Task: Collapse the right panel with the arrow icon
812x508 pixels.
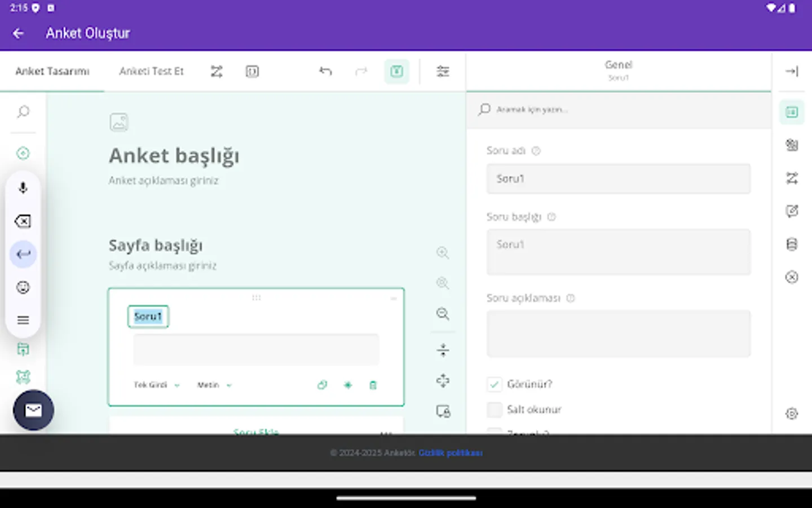Action: click(x=792, y=71)
